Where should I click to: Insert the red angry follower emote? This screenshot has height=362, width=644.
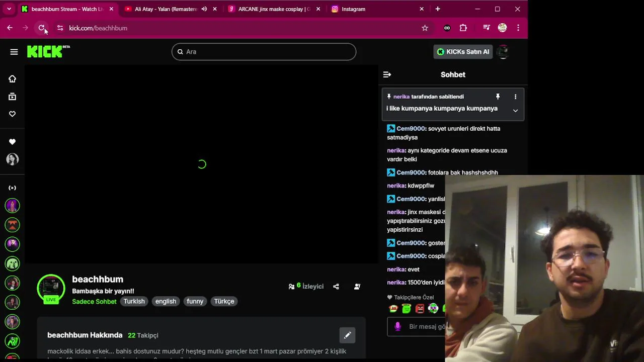(420, 309)
